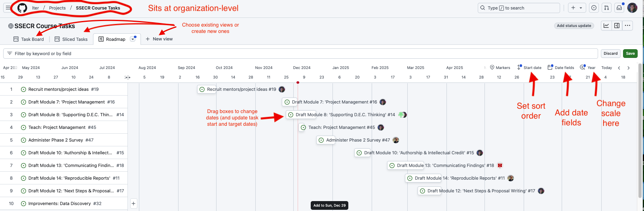644x211 pixels.
Task: Go to next time period arrow
Action: tap(628, 68)
